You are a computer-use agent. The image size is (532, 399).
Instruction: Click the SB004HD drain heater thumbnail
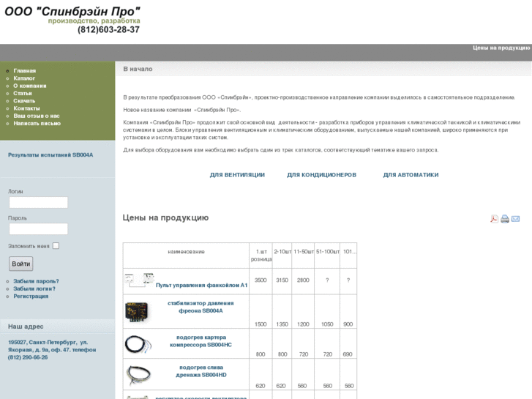(x=138, y=375)
